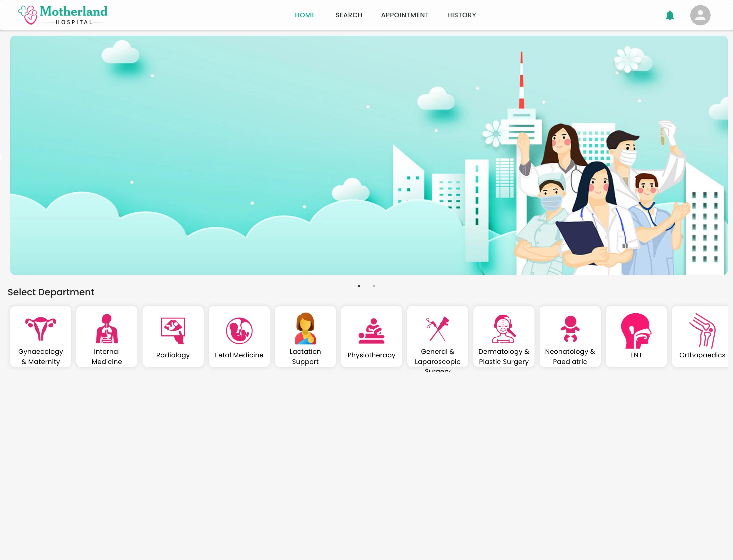
Task: Select the Gynaecology & Maternity department
Action: click(41, 336)
